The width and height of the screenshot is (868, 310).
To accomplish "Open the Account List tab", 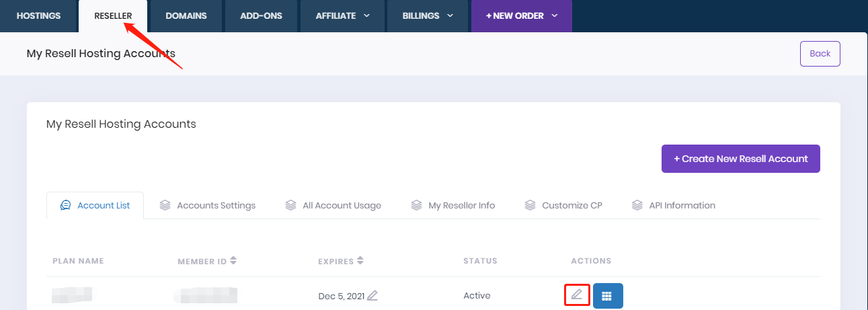I will point(95,205).
